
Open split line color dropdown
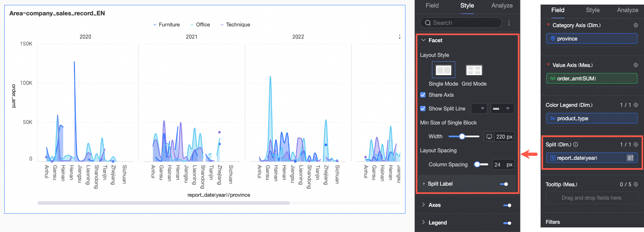coord(479,108)
